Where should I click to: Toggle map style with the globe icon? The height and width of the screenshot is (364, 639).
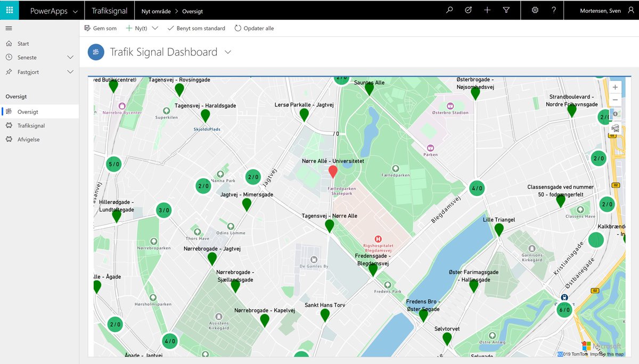(x=616, y=113)
